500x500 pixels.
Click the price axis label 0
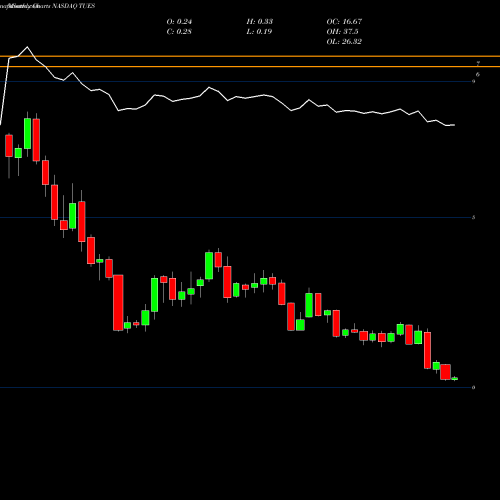(x=474, y=387)
